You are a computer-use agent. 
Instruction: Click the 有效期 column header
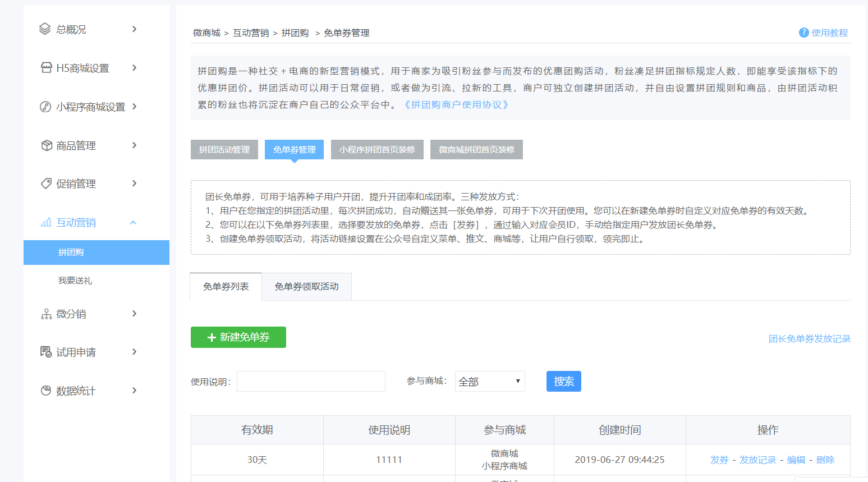coord(257,430)
